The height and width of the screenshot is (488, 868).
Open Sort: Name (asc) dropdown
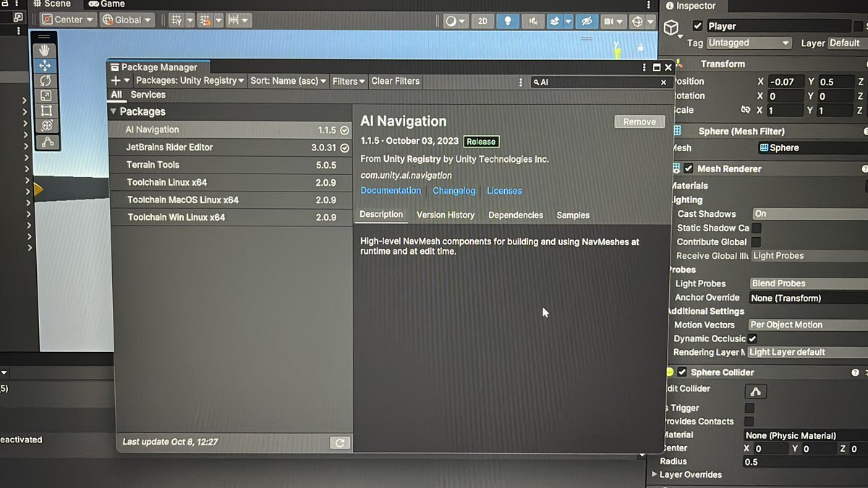[x=289, y=81]
